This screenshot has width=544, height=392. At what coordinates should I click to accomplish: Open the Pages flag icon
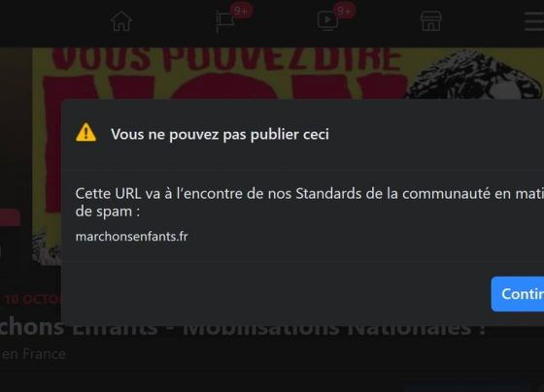[x=224, y=21]
